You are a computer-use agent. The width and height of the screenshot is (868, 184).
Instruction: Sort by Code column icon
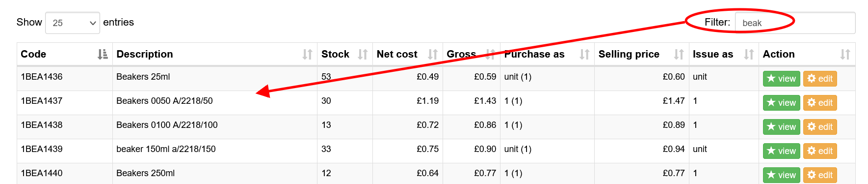coord(103,54)
